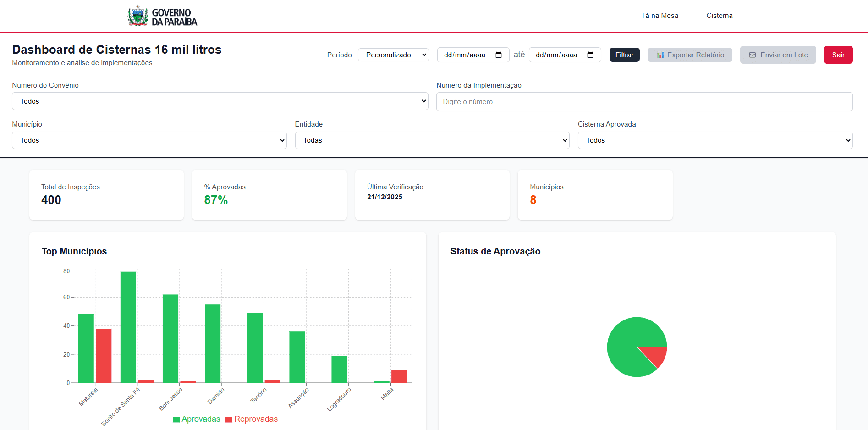Toggle the Aprovadas legend green square
Image resolution: width=868 pixels, height=430 pixels.
pos(176,419)
